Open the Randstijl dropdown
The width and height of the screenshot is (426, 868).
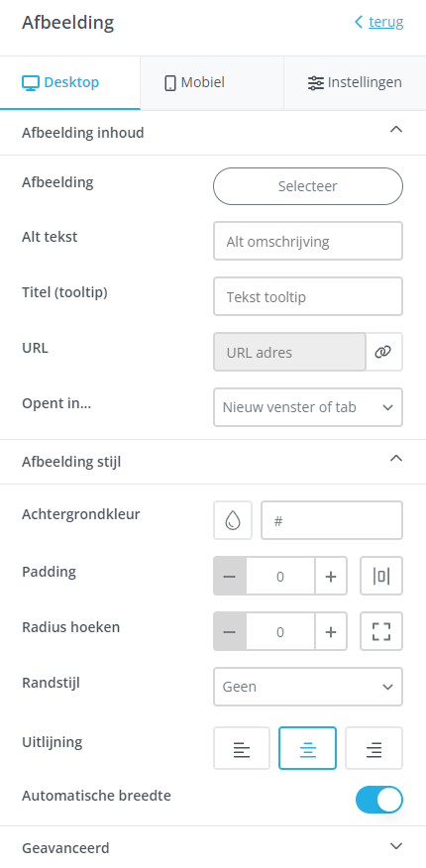coord(308,687)
